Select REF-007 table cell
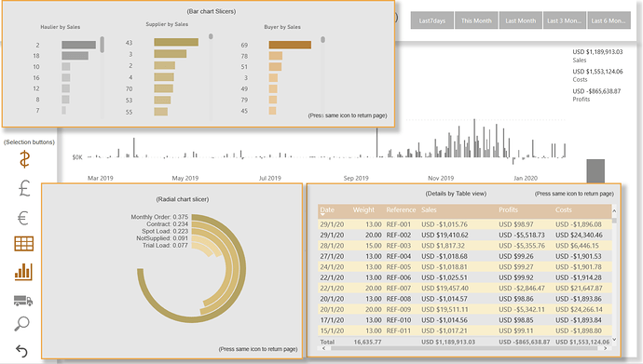643x364 pixels. [398, 289]
